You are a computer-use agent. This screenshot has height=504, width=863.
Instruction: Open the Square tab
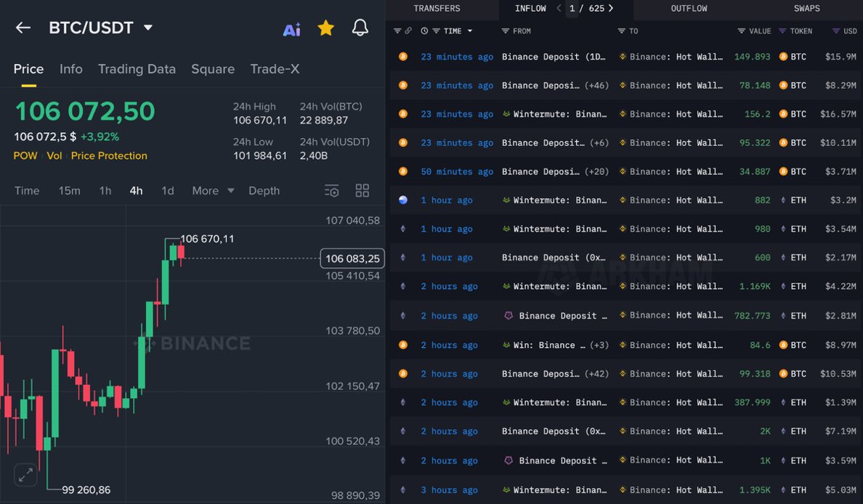pyautogui.click(x=213, y=69)
